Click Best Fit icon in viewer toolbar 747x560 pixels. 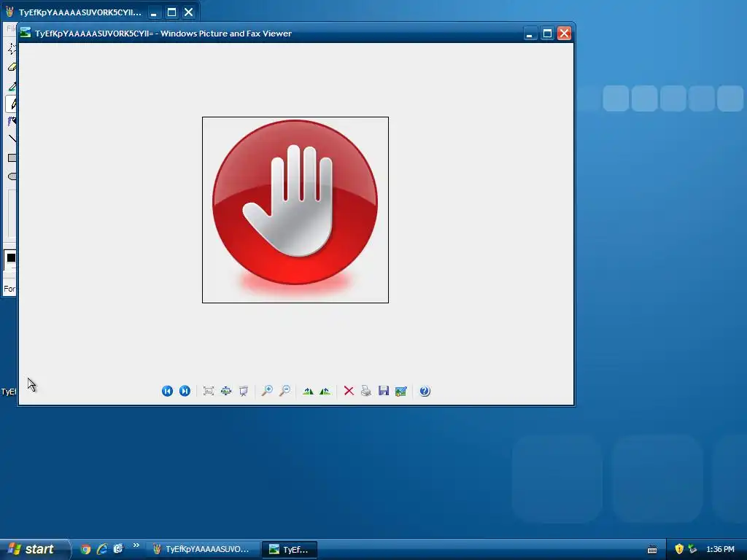pyautogui.click(x=208, y=391)
